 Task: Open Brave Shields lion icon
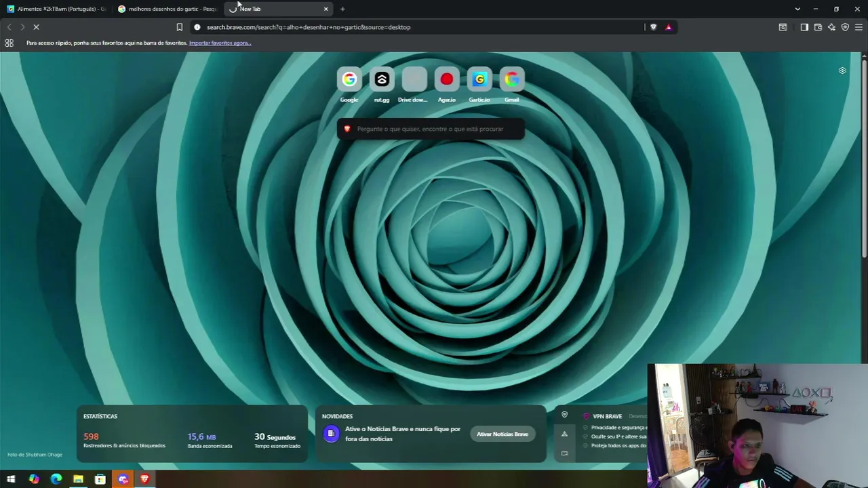point(654,27)
